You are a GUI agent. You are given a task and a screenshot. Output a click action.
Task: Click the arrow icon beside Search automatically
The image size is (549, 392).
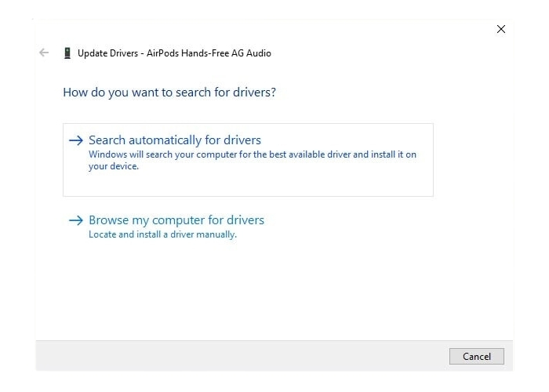pos(76,140)
